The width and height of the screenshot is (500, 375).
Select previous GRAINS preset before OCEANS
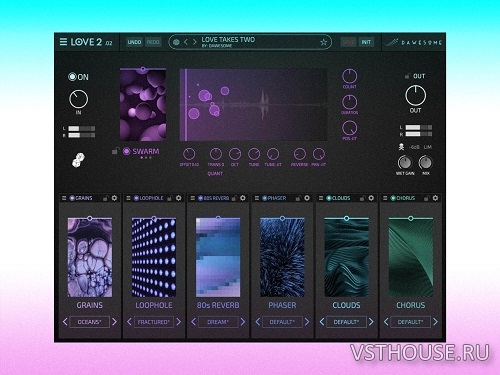coord(65,322)
